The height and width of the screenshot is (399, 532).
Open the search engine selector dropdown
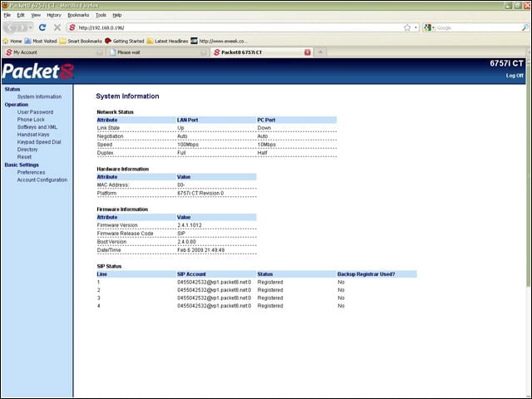tap(429, 27)
